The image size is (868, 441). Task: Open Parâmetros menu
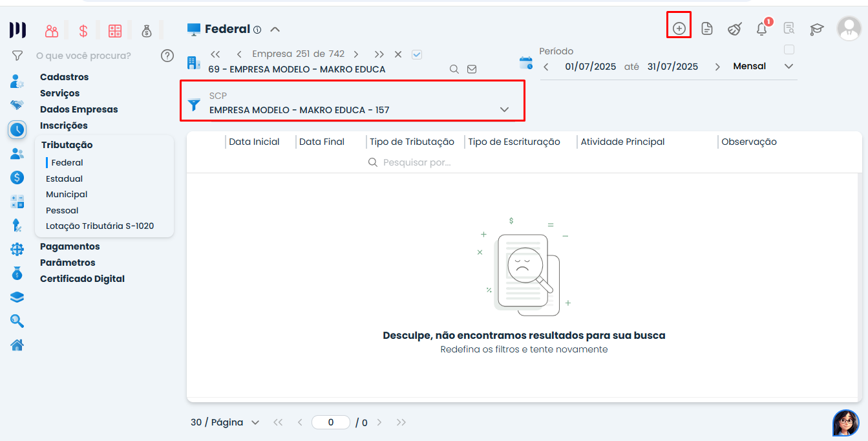68,263
